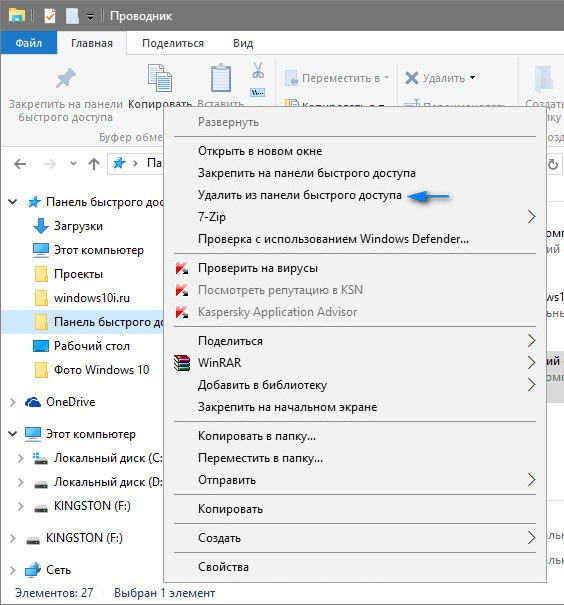Click the Удалить button in the ribbon
Screen dimensions: 564x605
point(435,78)
